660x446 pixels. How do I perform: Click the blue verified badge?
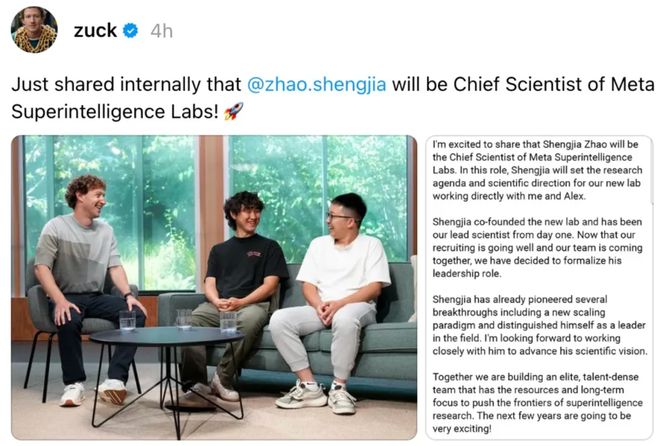point(130,31)
